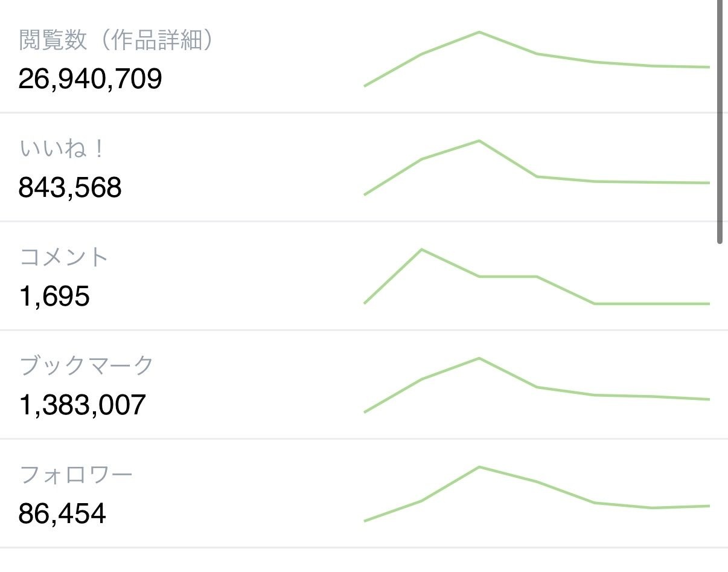Click the peak of the コメント graph

click(x=421, y=249)
